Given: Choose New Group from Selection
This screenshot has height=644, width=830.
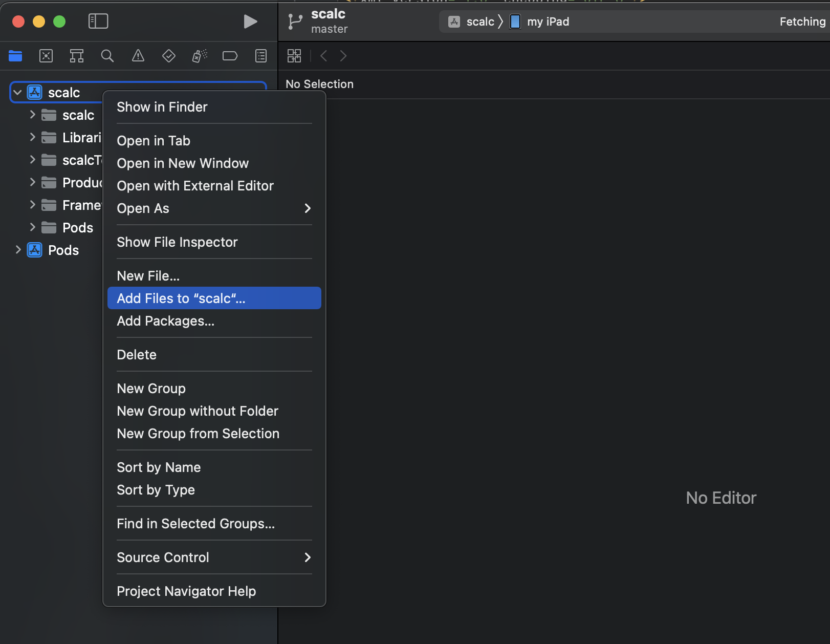Looking at the screenshot, I should [214, 434].
